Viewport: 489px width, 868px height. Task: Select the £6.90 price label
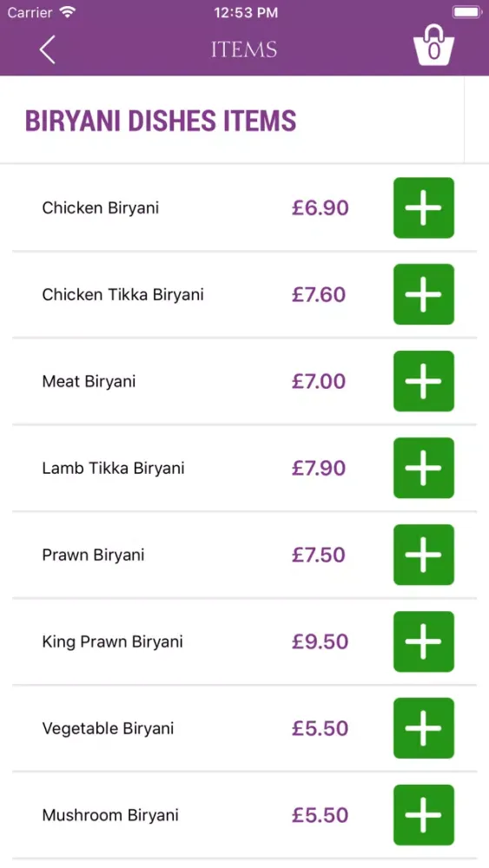(x=320, y=208)
